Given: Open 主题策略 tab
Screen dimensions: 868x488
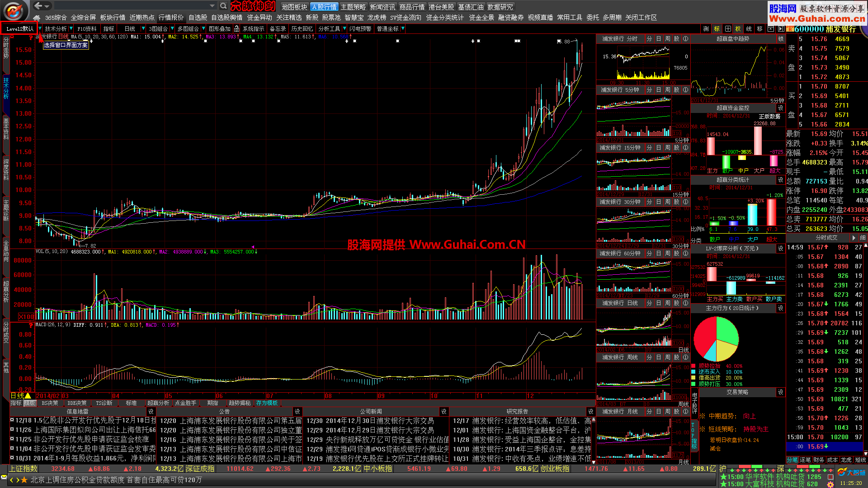Looking at the screenshot, I should (x=353, y=7).
